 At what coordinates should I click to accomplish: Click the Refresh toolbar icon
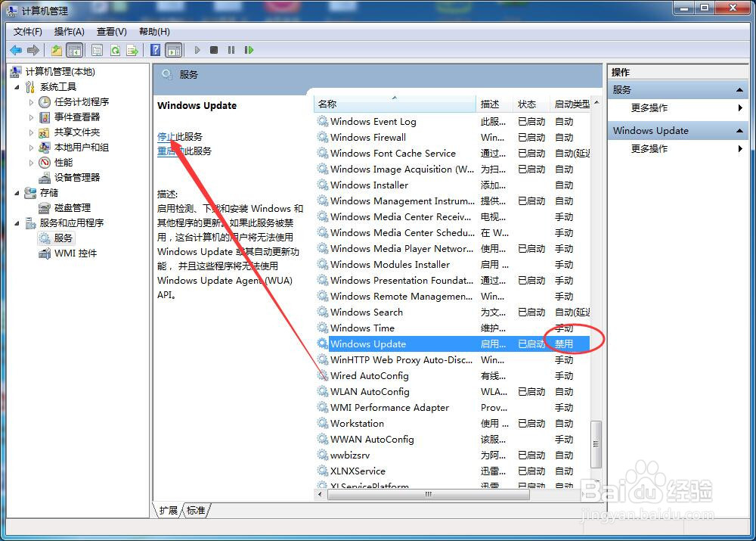(115, 50)
